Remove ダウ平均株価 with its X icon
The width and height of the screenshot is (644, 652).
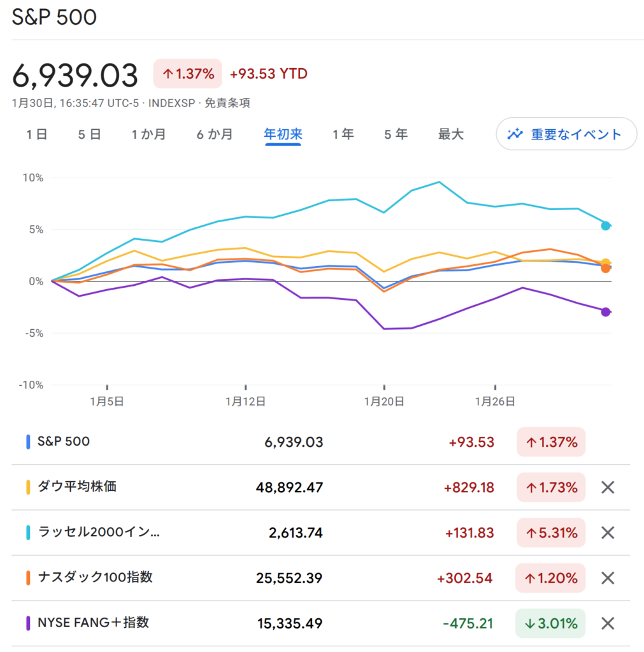coord(608,488)
